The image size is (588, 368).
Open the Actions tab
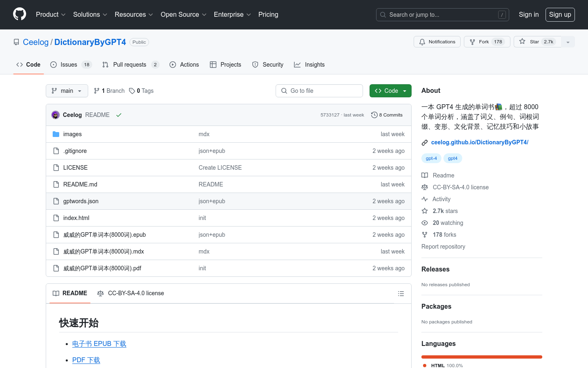tap(184, 65)
